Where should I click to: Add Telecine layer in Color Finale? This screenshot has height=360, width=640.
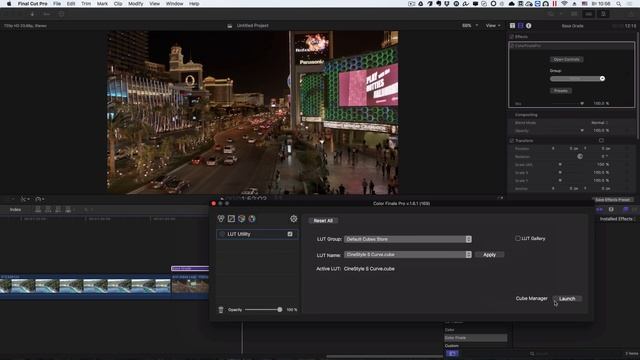click(x=221, y=219)
